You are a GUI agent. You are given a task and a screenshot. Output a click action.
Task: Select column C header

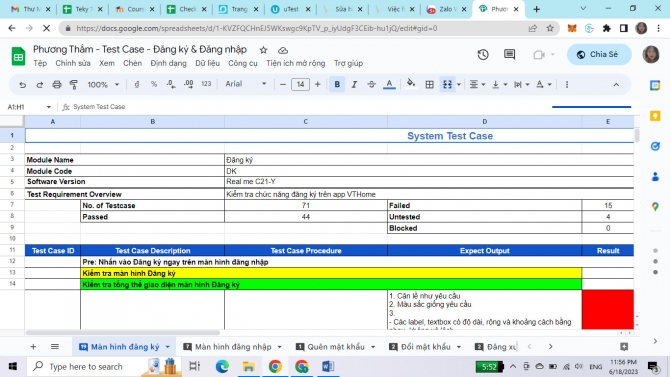[x=306, y=122]
